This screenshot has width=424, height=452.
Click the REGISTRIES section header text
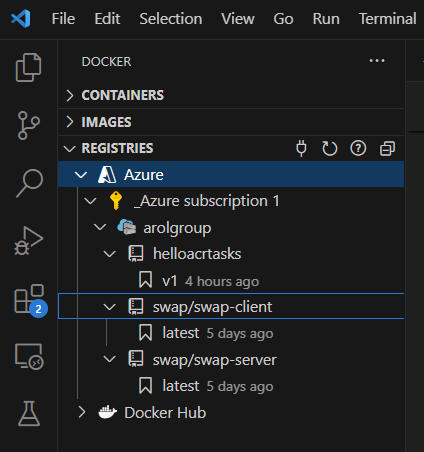point(117,148)
